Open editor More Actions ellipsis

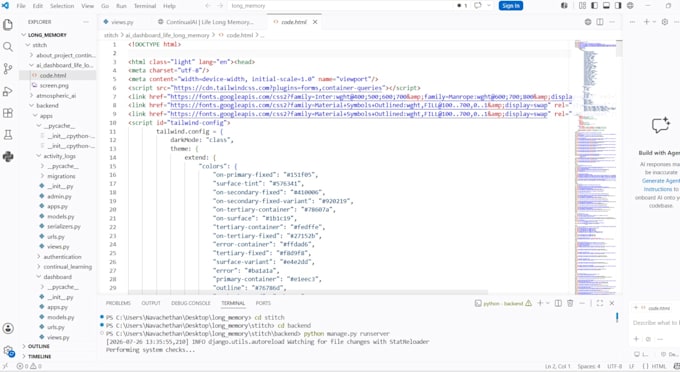(612, 22)
